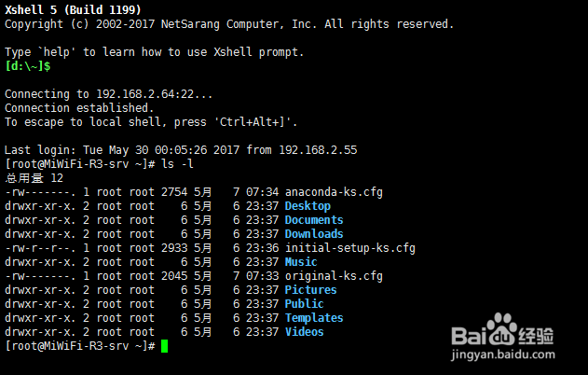This screenshot has height=375, width=588.
Task: Click the Baidu paw logo watermark
Action: coord(501,329)
